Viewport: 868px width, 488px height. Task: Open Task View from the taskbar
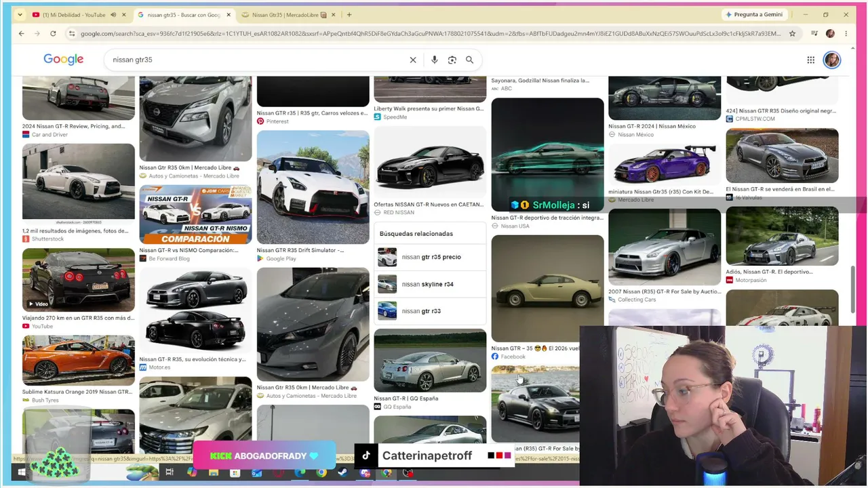(x=170, y=472)
